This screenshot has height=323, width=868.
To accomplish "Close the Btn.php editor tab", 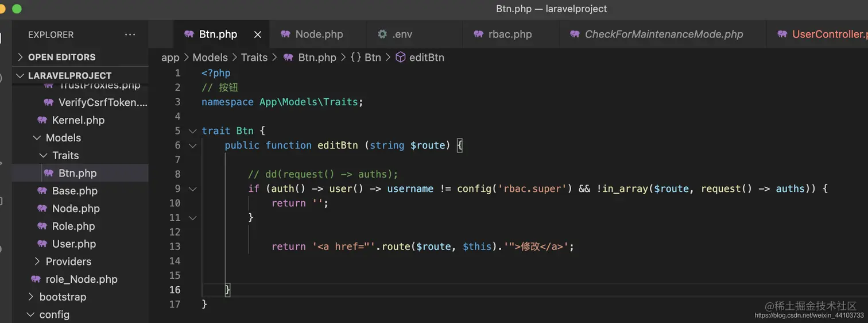I will (258, 34).
